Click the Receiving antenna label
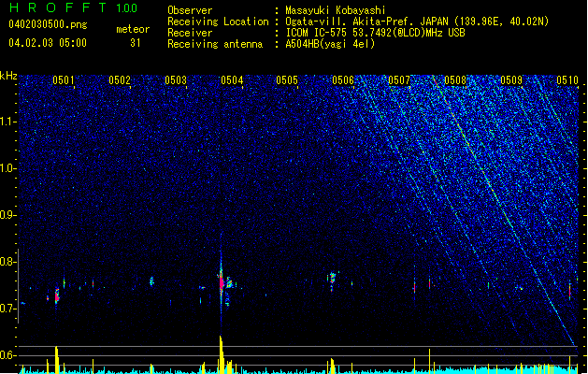The width and height of the screenshot is (588, 374). (215, 44)
